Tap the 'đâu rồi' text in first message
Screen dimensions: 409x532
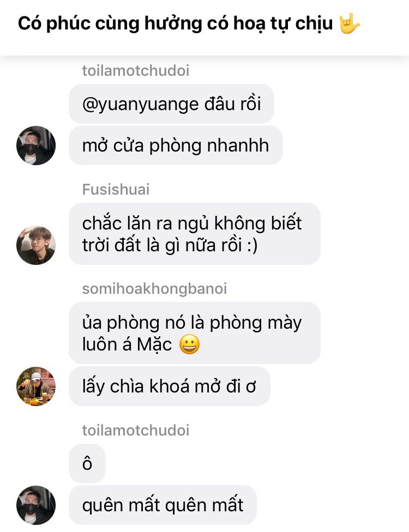pyautogui.click(x=232, y=104)
